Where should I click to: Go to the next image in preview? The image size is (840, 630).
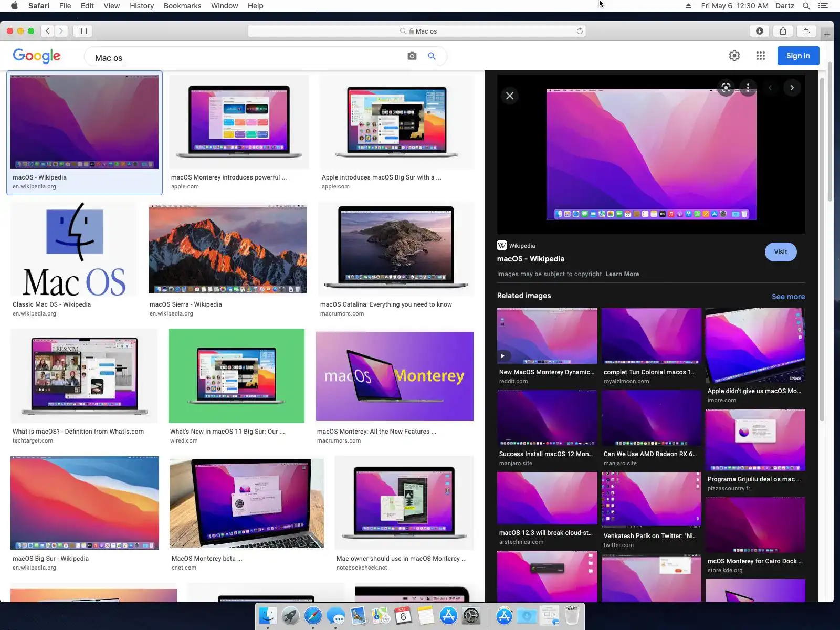click(792, 88)
